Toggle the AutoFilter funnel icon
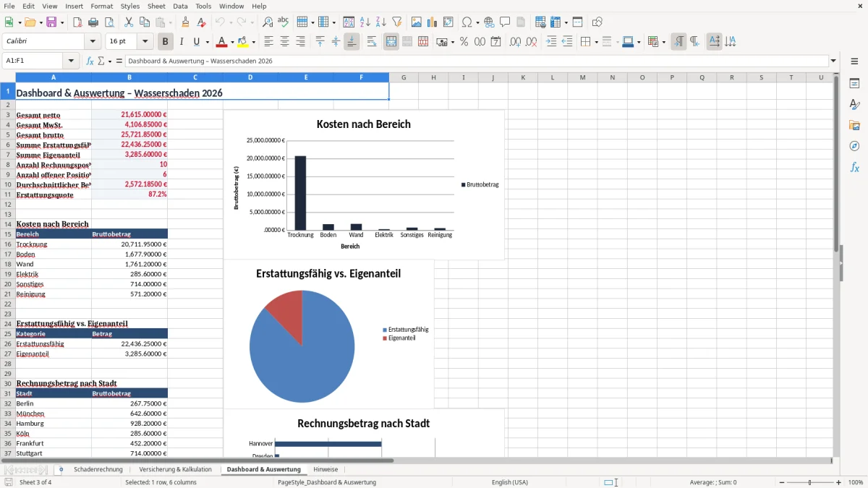 point(397,22)
